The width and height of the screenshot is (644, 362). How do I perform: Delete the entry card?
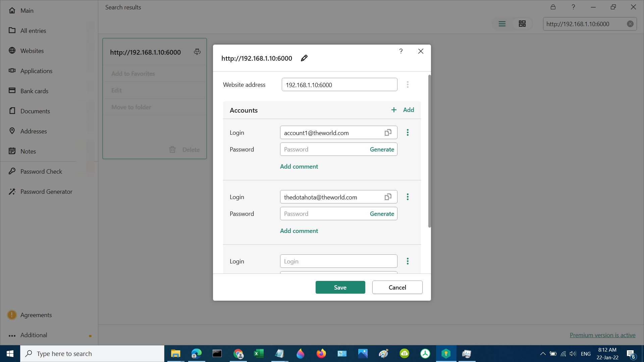tap(184, 149)
